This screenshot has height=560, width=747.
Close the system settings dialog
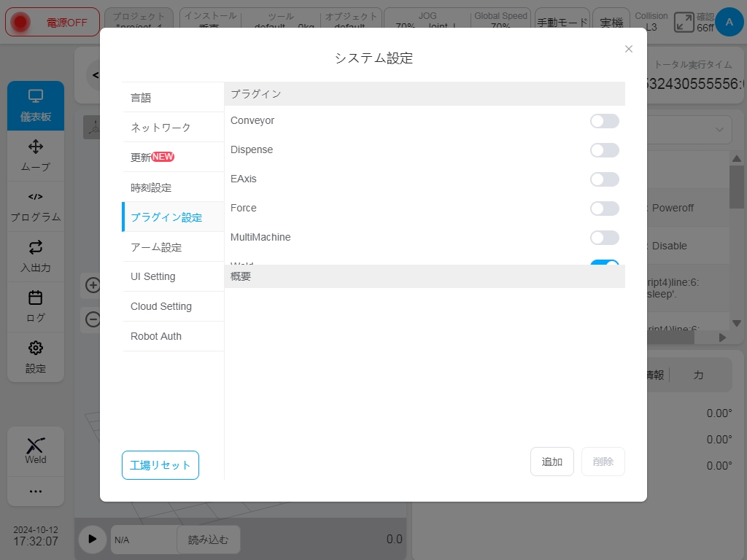coord(629,49)
